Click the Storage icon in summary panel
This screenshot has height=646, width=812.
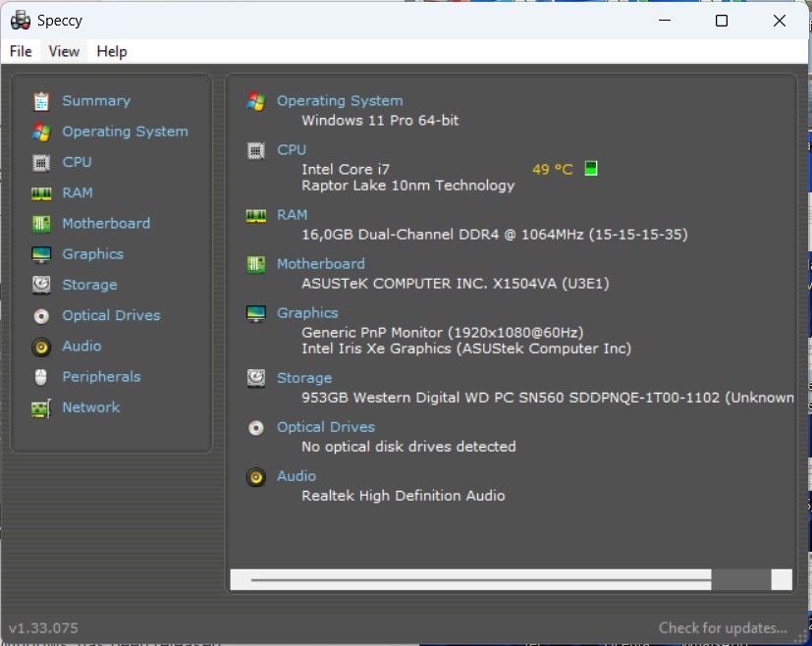(x=256, y=378)
